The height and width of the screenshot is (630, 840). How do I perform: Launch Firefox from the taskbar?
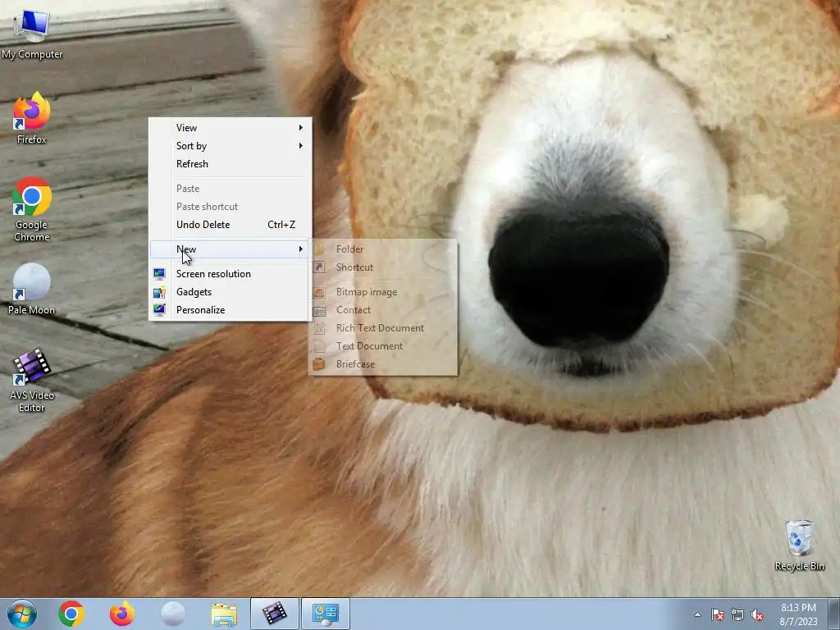pos(122,614)
